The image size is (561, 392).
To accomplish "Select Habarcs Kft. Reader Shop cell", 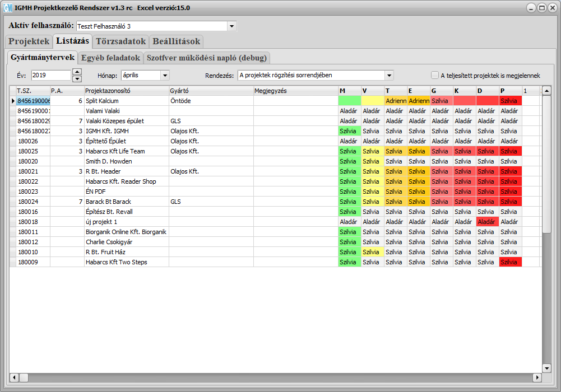I will tap(127, 181).
